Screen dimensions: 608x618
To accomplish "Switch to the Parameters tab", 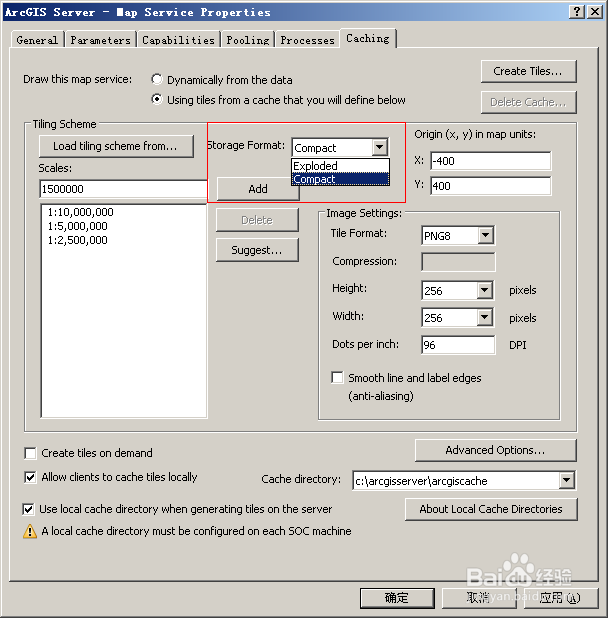I will (100, 40).
